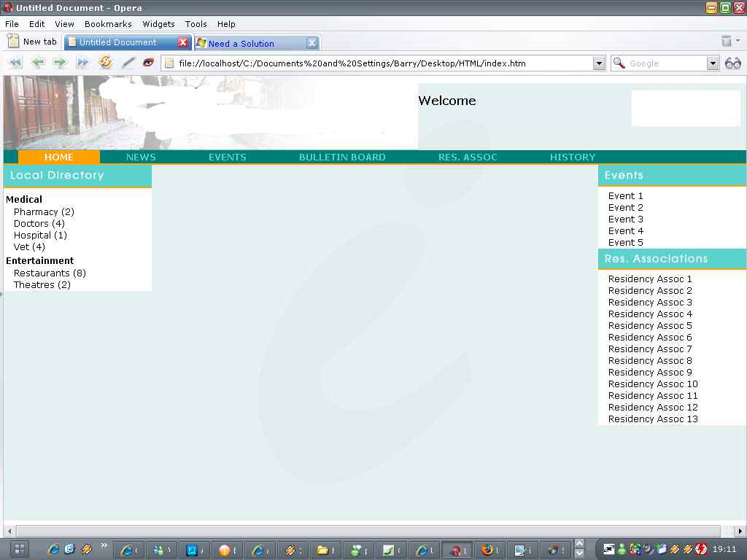Click the taskbar scroll down arrow
This screenshot has height=560, width=747.
coord(579,554)
